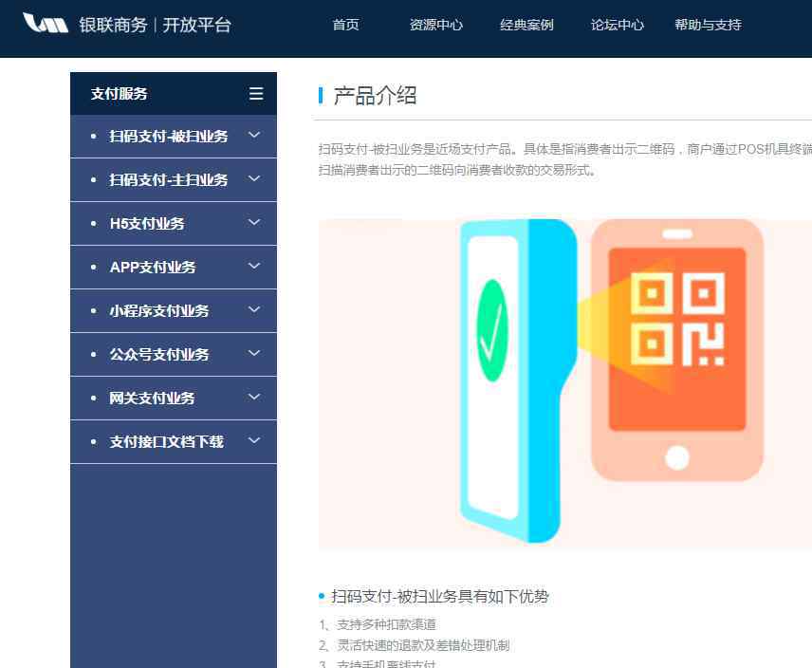The image size is (812, 668).
Task: Click the UMS logo icon in header
Action: point(46,23)
